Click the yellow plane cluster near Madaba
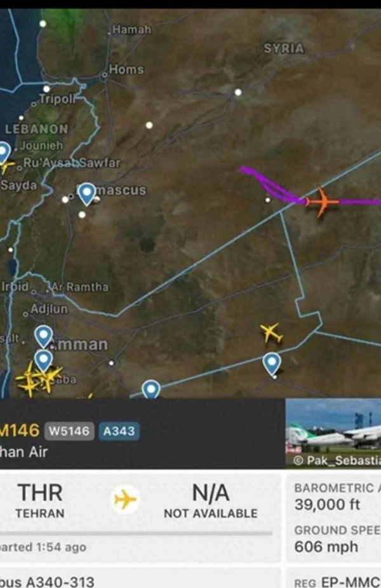Screen dimensions: 381x588 tap(39, 378)
